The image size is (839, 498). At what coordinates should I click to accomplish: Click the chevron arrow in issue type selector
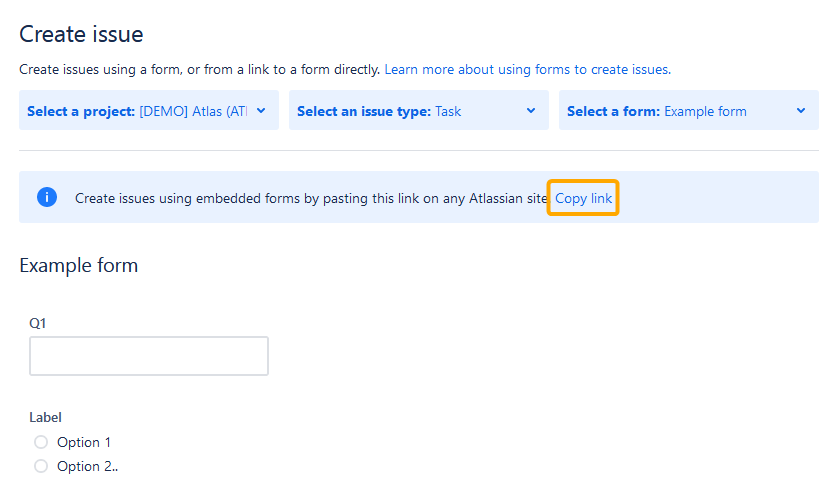(x=531, y=111)
